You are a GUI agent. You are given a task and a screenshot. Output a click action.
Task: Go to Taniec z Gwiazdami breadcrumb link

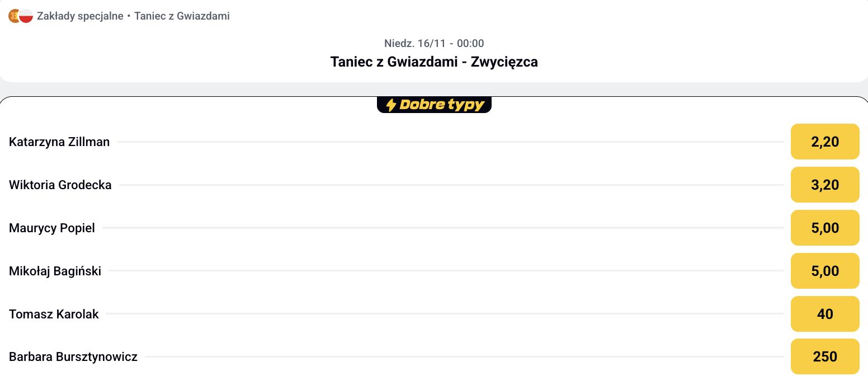[182, 16]
